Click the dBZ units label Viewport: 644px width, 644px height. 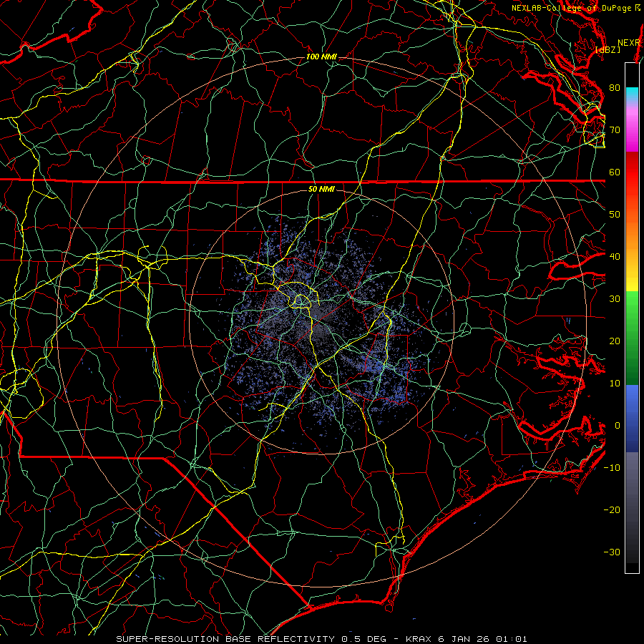[608, 49]
